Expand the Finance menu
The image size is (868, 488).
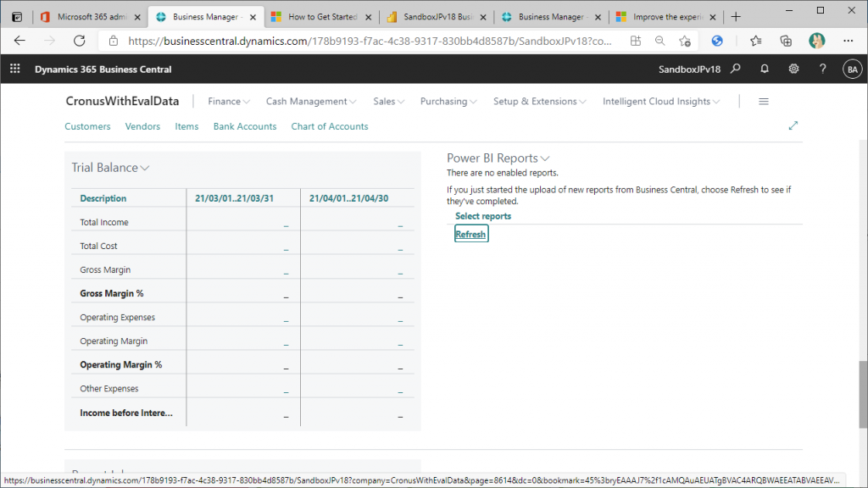(x=229, y=102)
